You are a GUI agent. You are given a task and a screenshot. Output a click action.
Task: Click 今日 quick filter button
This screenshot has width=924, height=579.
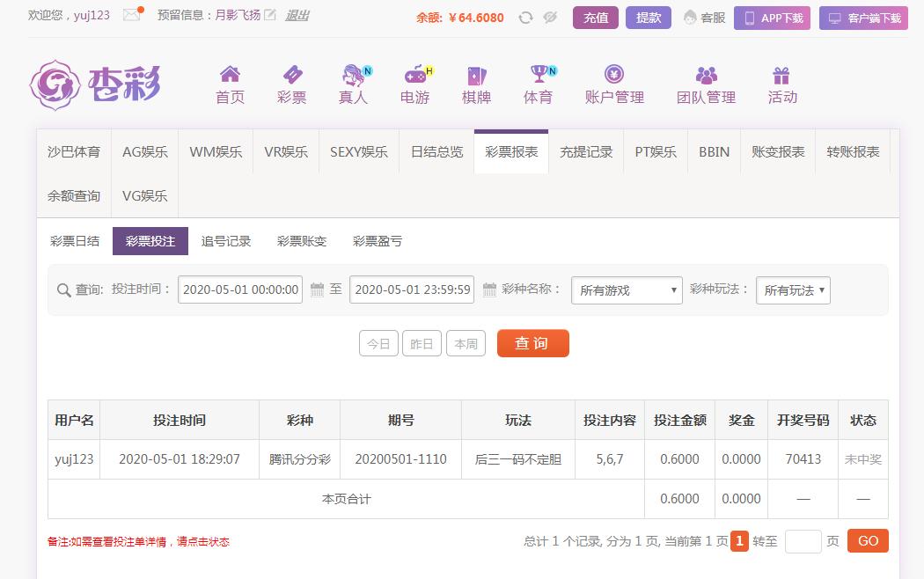[x=378, y=343]
